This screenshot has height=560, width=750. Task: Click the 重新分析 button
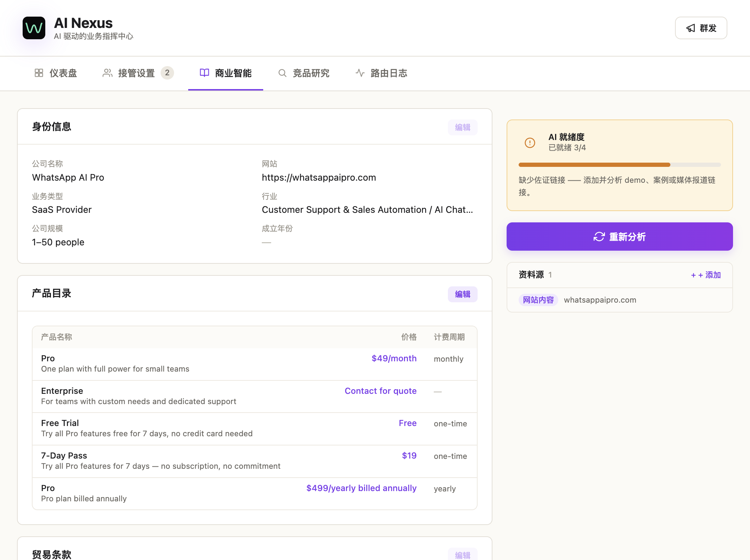(619, 237)
